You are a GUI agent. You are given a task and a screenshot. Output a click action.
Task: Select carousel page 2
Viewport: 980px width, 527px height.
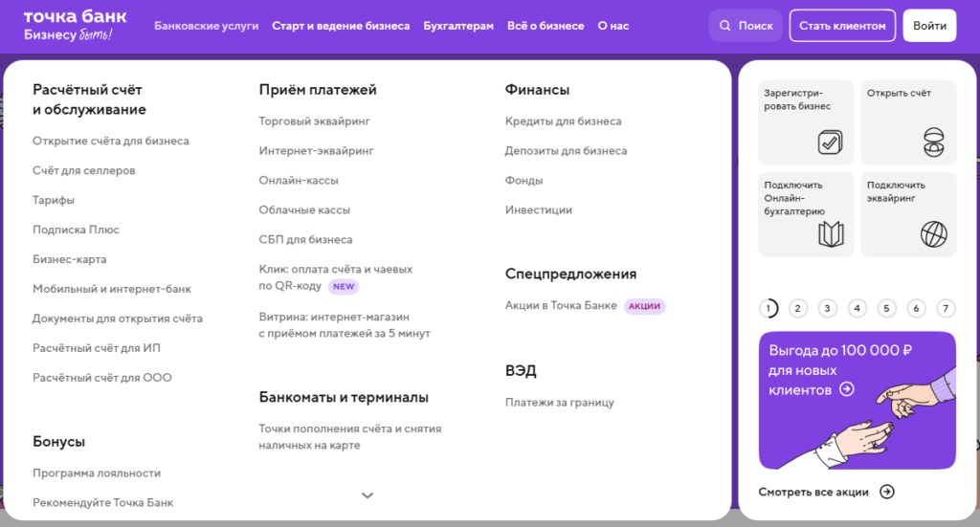[797, 308]
